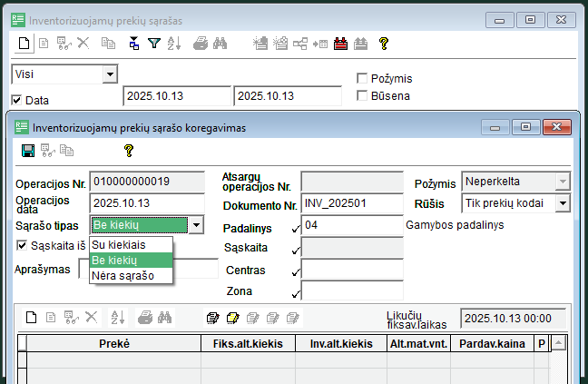Click the Dokumento Nr. input field

pyautogui.click(x=351, y=203)
